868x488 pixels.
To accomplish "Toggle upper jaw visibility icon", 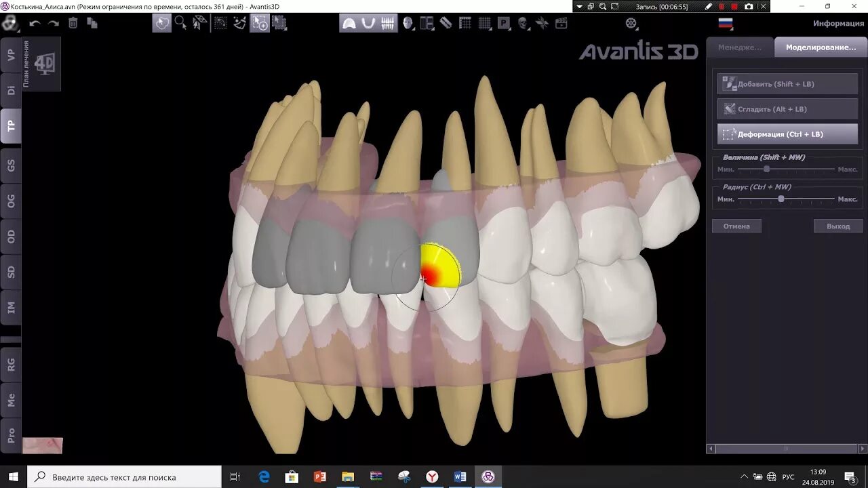I will point(350,23).
